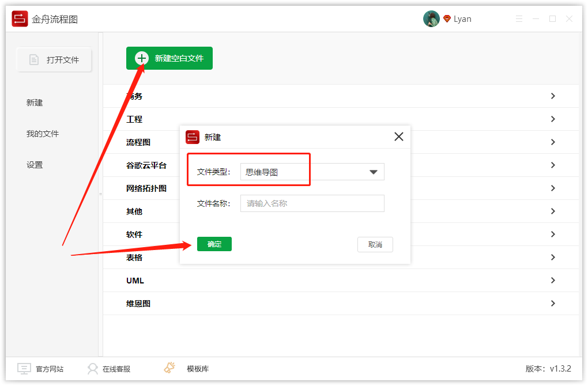This screenshot has width=588, height=386.
Task: Click the 谷歌云平台 category label
Action: [146, 165]
